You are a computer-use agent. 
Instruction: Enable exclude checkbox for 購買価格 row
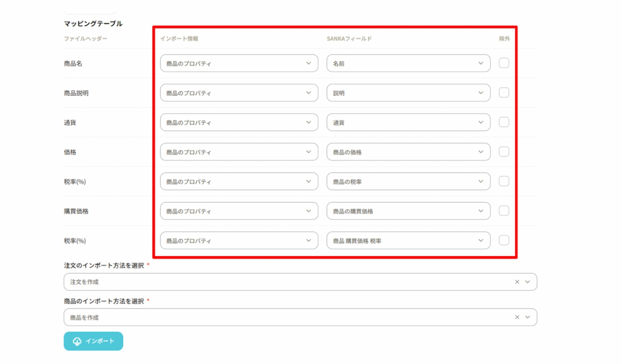tap(504, 211)
